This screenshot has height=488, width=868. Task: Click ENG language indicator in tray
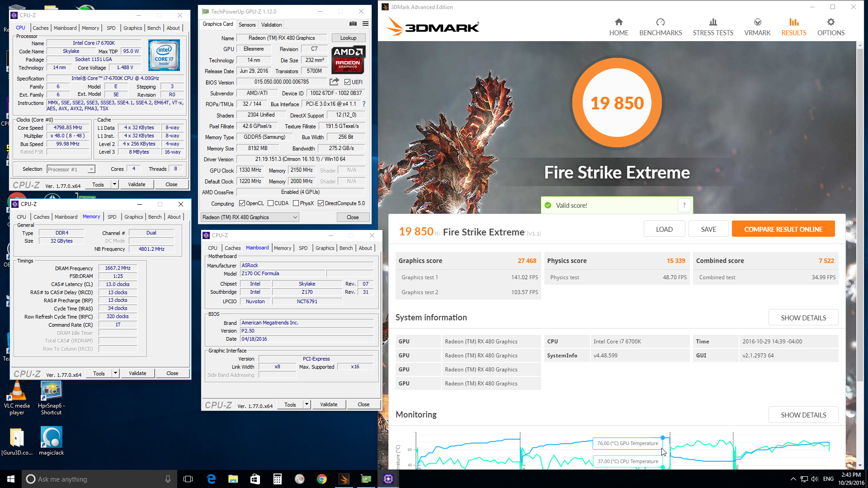tap(828, 479)
